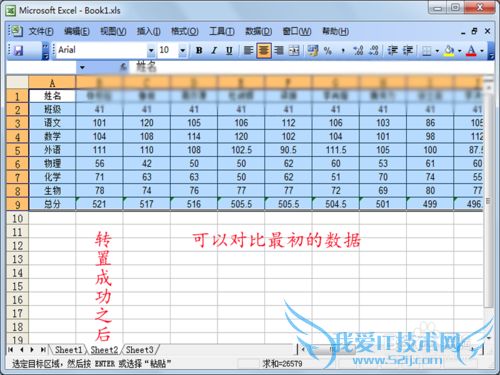Open Name Box dropdown arrow
This screenshot has width=500, height=375.
[82, 68]
